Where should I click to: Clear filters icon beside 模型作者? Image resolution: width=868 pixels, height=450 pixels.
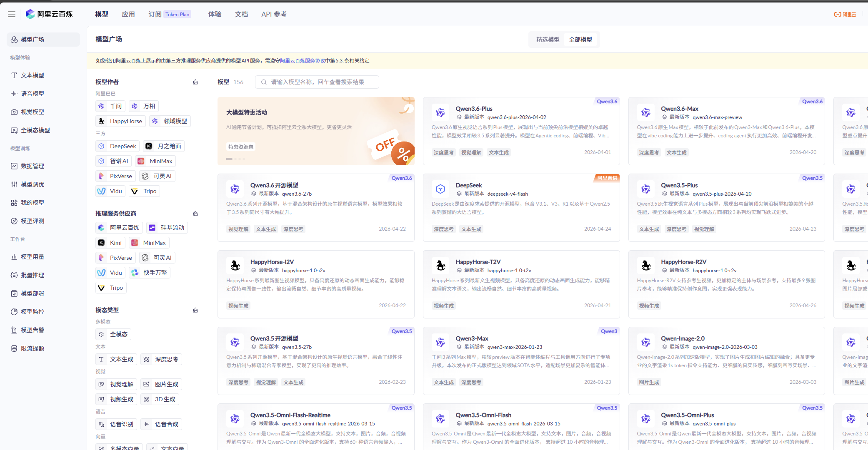(x=195, y=82)
